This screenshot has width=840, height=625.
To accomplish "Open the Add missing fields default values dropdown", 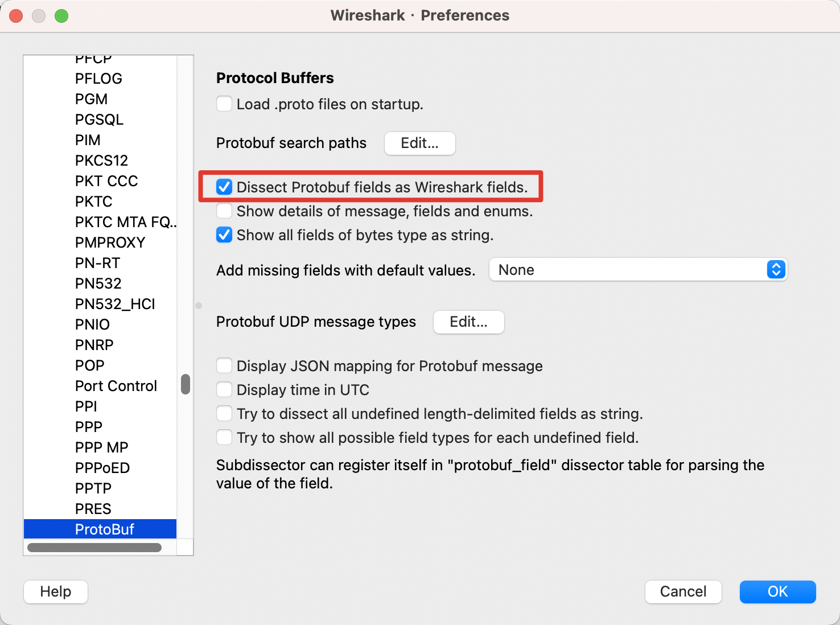I will (638, 269).
